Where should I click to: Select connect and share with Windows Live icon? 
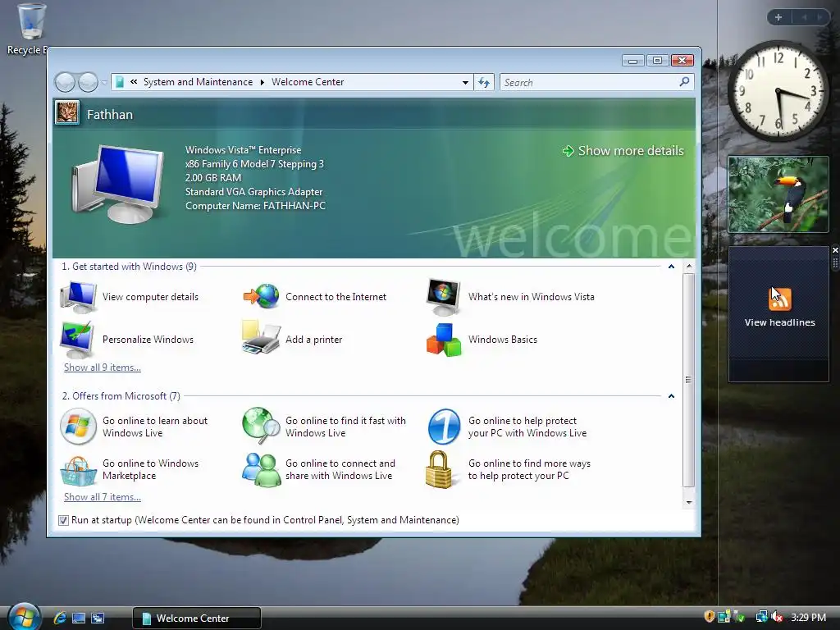pyautogui.click(x=262, y=470)
